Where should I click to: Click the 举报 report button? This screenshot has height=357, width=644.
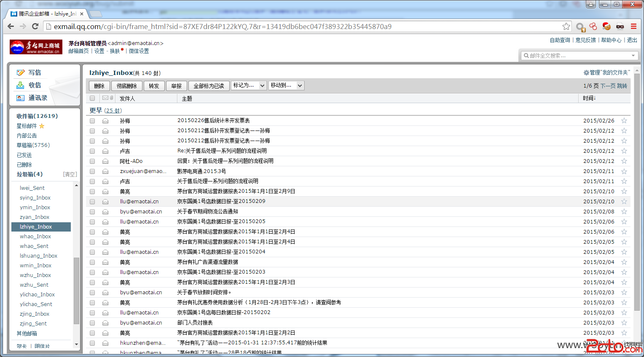(x=177, y=86)
